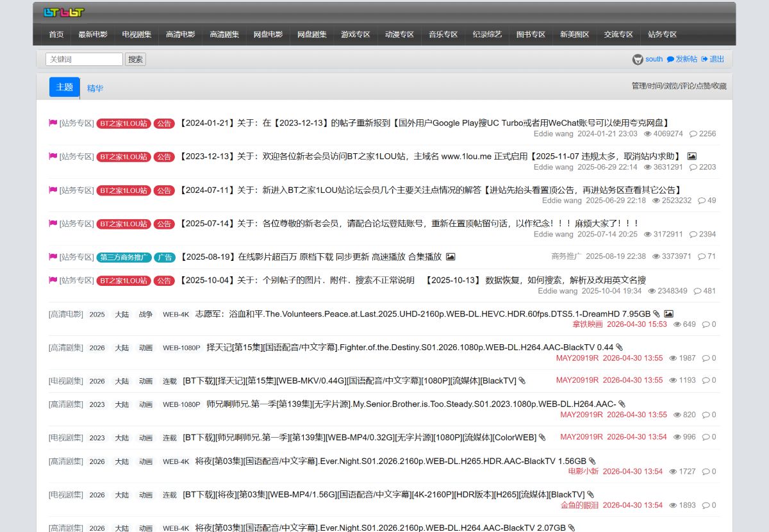The height and width of the screenshot is (532, 769).
Task: Go to 动漫专区 in the navigation bar
Action: 399,35
